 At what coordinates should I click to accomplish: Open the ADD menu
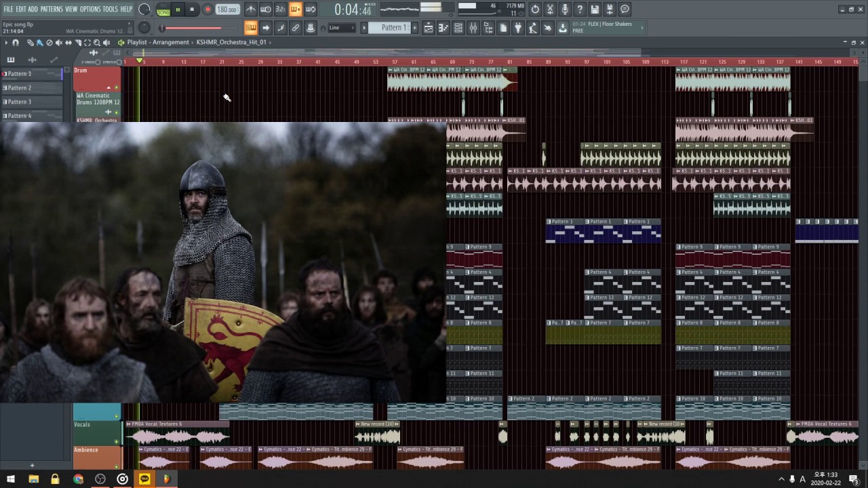pos(33,9)
